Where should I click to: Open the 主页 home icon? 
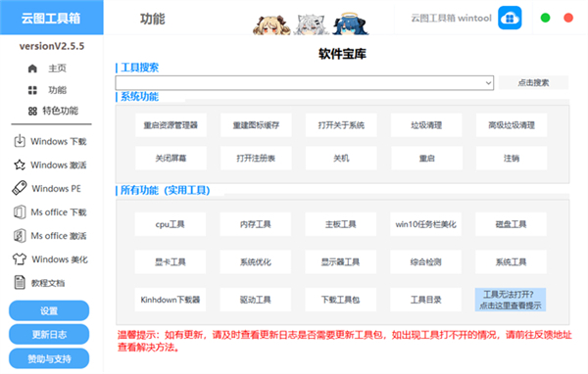pyautogui.click(x=32, y=69)
